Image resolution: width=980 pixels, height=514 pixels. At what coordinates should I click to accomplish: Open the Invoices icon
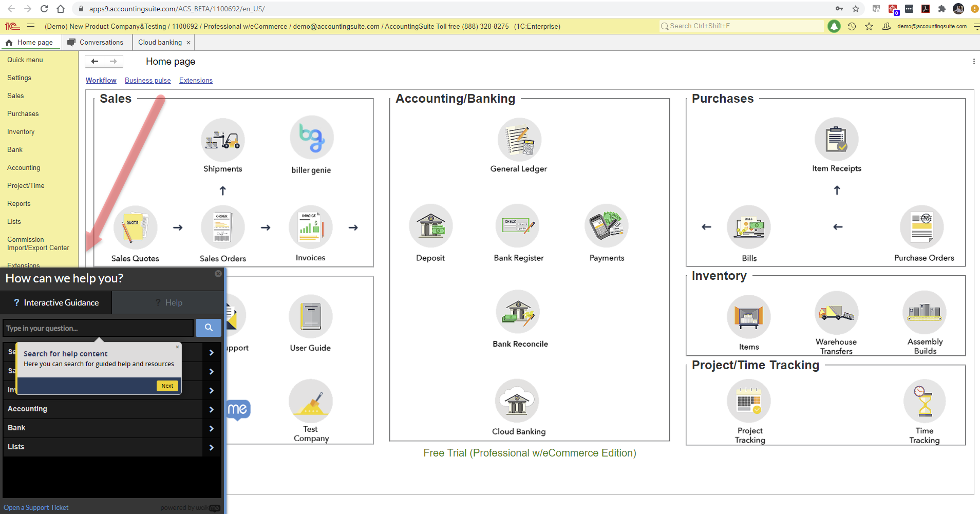point(310,227)
